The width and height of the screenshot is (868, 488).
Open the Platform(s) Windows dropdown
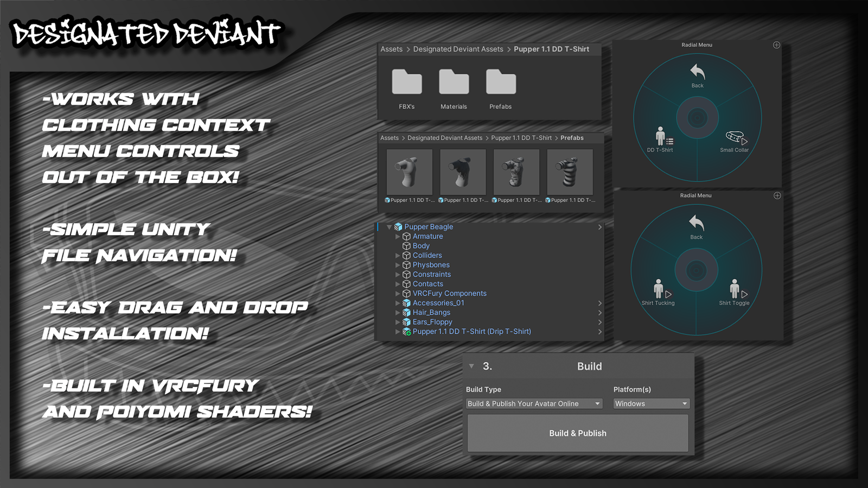pos(651,404)
